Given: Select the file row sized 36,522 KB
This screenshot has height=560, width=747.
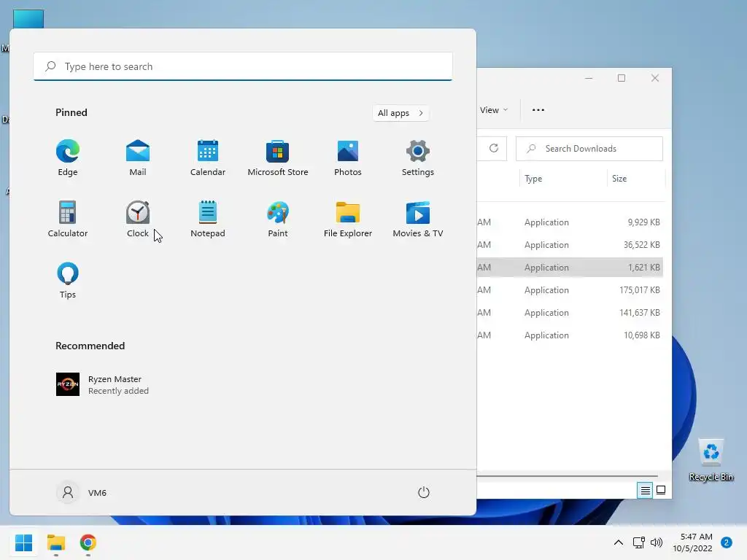Looking at the screenshot, I should (x=570, y=245).
